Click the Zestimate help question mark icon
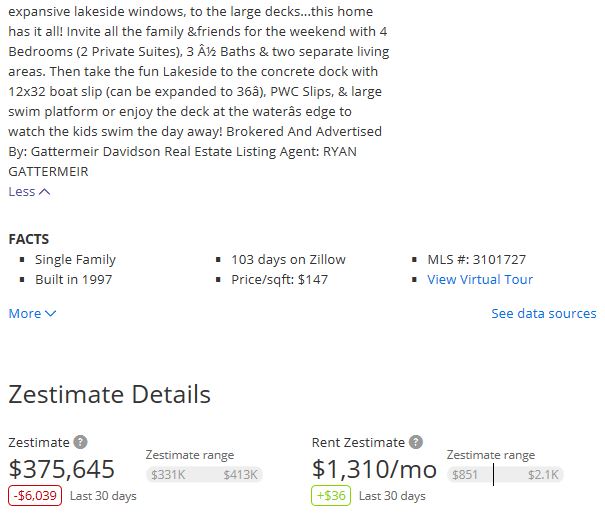Screen dimensions: 605x517 [80, 442]
